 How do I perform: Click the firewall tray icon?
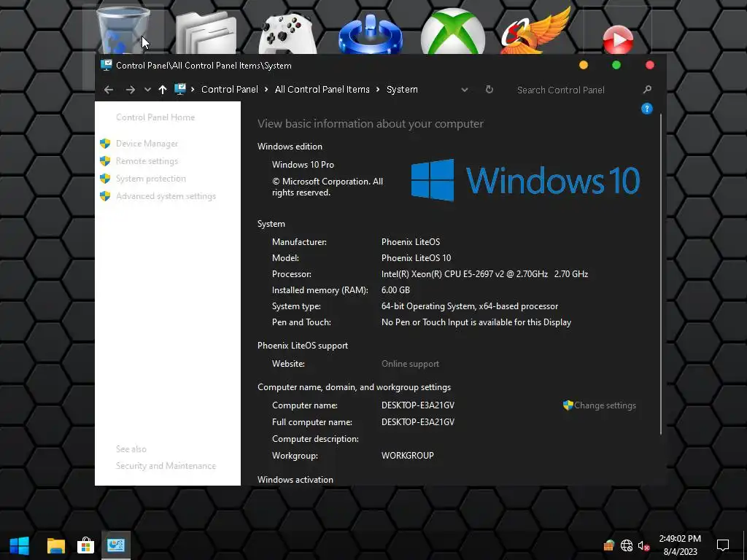[609, 545]
